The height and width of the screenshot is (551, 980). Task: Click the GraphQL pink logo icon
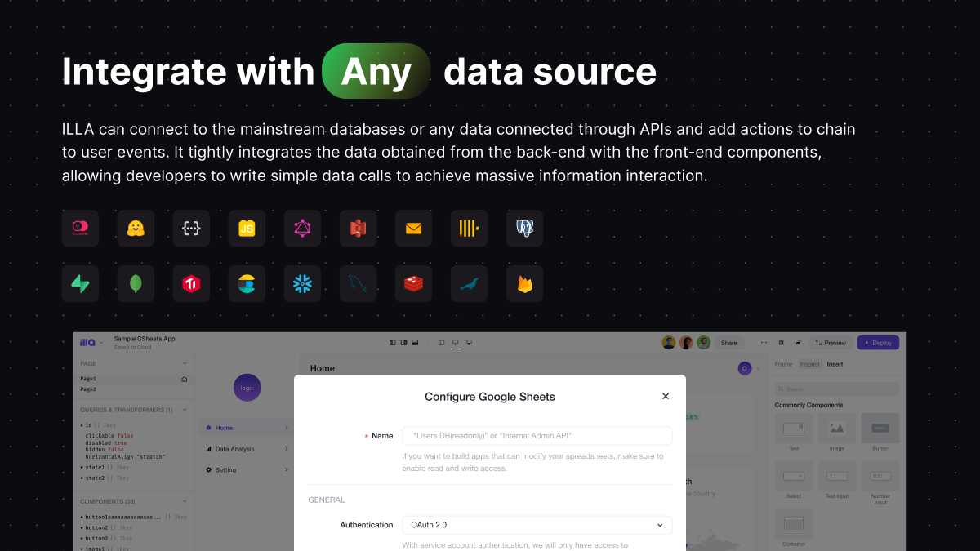coord(302,229)
